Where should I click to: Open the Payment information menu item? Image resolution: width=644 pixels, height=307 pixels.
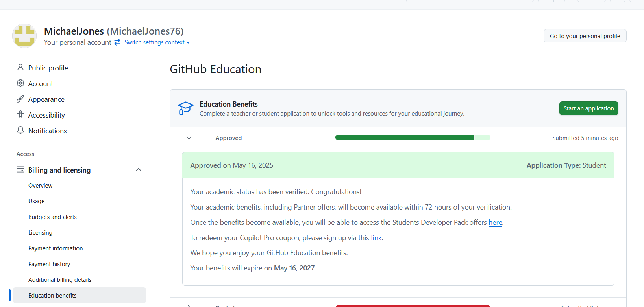[56, 248]
